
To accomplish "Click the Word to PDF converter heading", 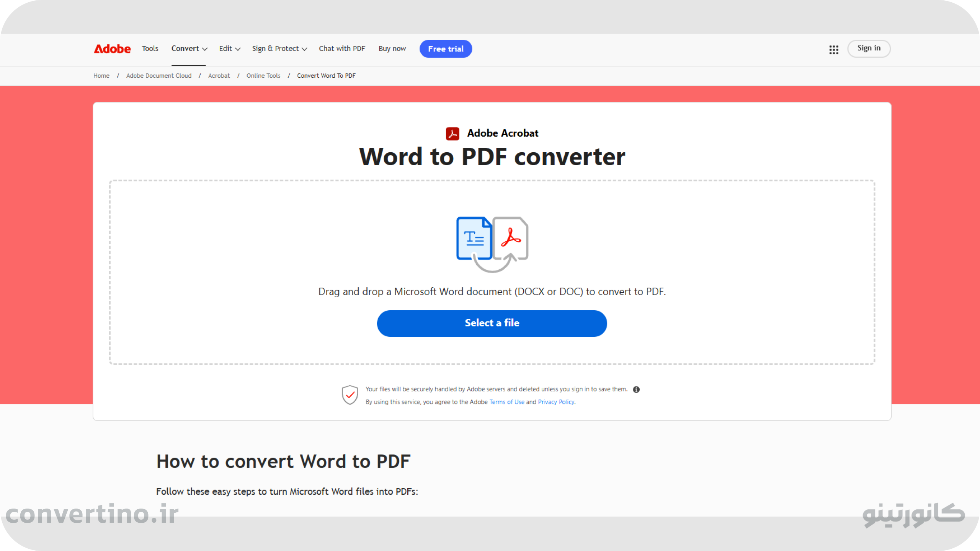I will point(492,156).
